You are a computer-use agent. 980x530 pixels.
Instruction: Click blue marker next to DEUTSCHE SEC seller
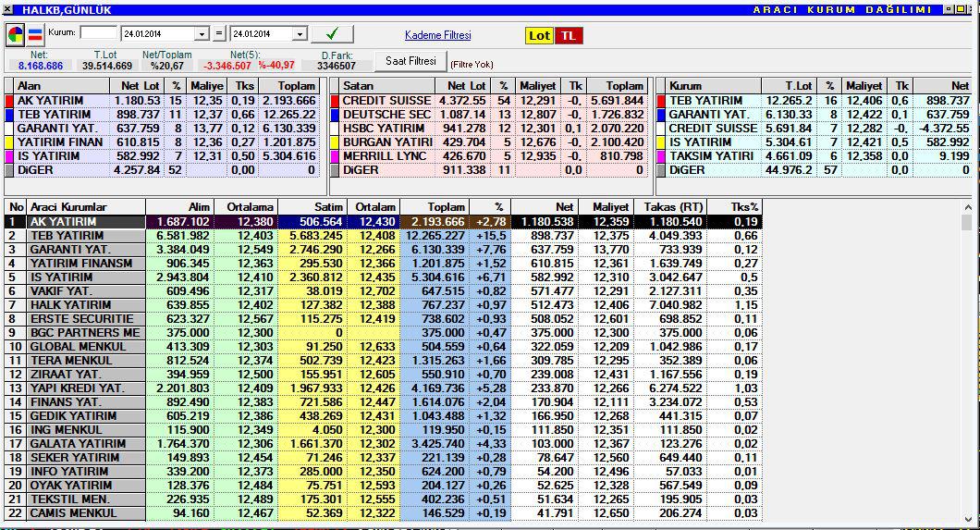(x=335, y=115)
